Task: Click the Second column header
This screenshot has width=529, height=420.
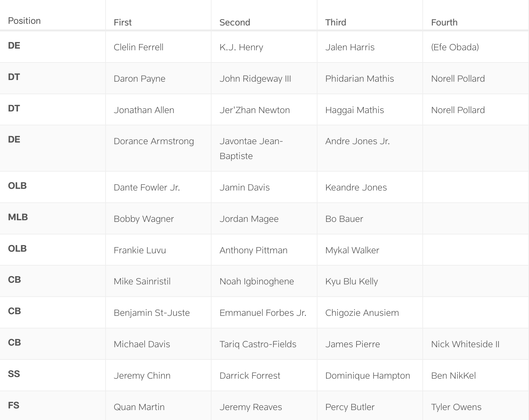Action: (x=235, y=22)
